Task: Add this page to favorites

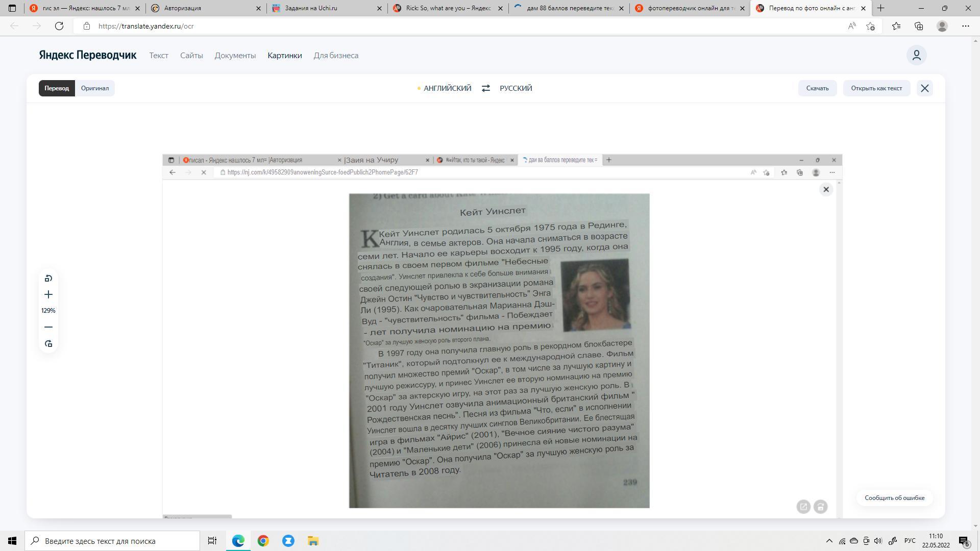Action: [871, 26]
